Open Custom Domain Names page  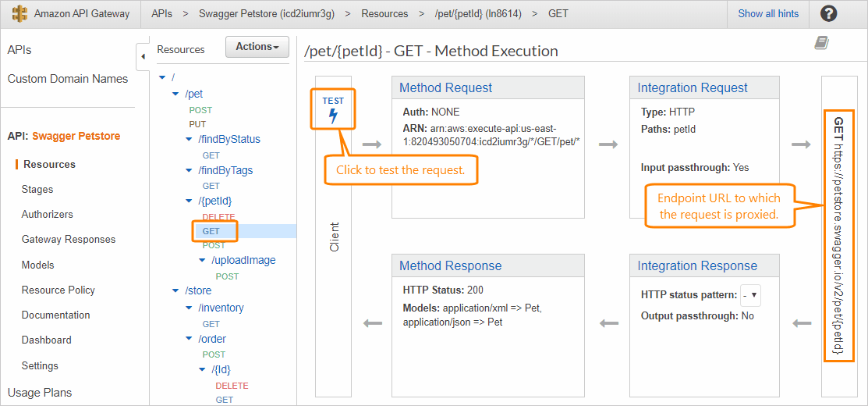[x=68, y=79]
